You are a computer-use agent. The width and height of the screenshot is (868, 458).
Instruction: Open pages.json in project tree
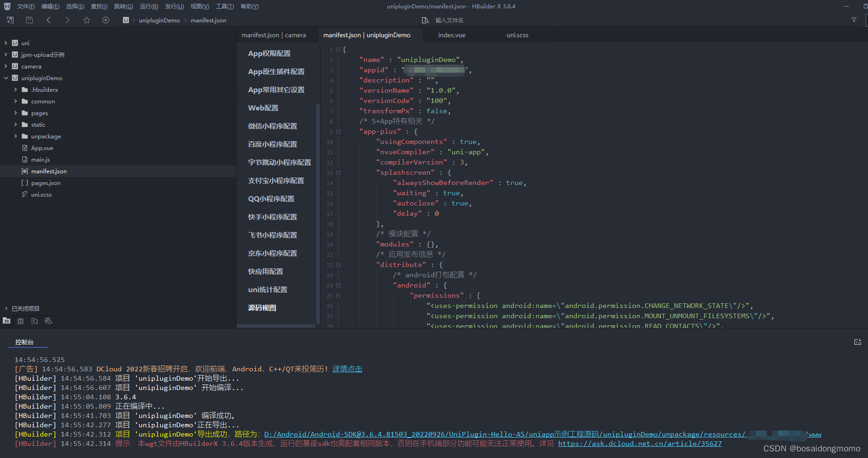46,183
